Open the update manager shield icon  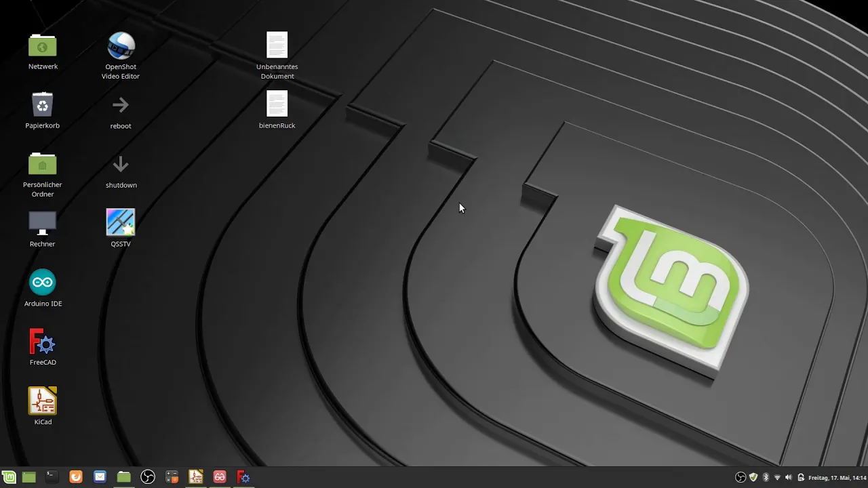point(753,477)
